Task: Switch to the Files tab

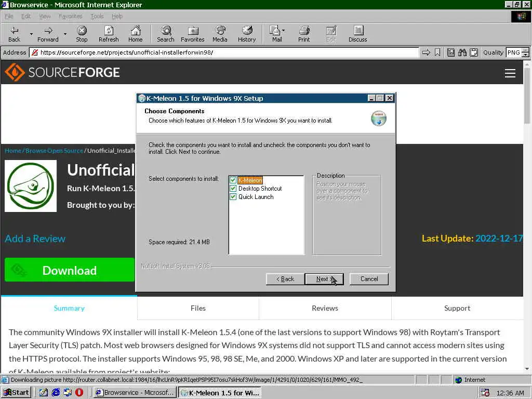Action: coord(198,308)
